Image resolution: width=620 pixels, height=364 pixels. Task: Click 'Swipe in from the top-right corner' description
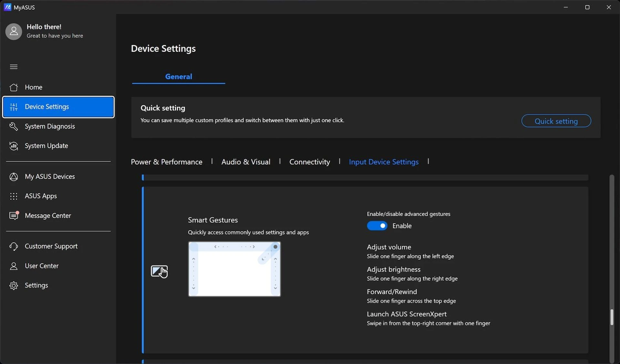(x=428, y=323)
